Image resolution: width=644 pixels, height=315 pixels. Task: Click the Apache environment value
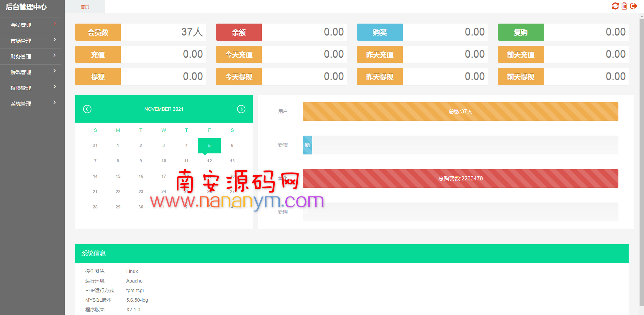coord(134,281)
